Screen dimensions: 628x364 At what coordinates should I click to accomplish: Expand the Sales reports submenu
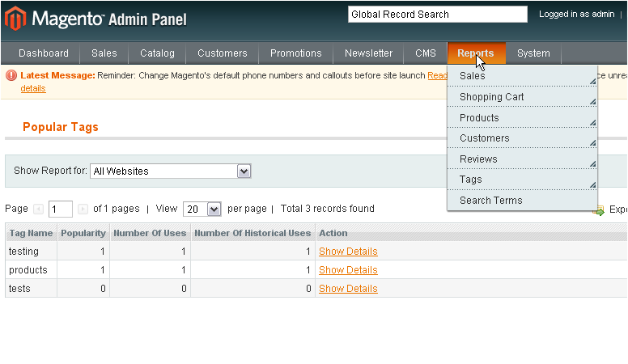[x=523, y=76]
